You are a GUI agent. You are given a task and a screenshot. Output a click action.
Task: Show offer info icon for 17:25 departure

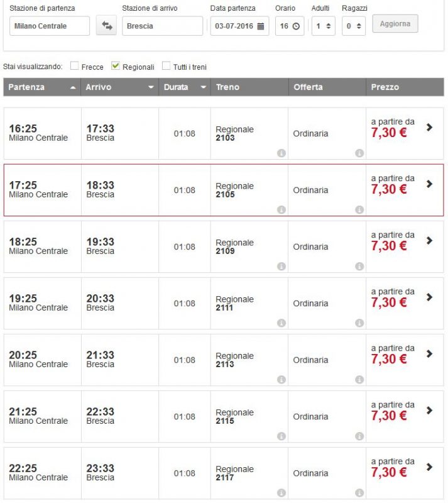click(359, 210)
